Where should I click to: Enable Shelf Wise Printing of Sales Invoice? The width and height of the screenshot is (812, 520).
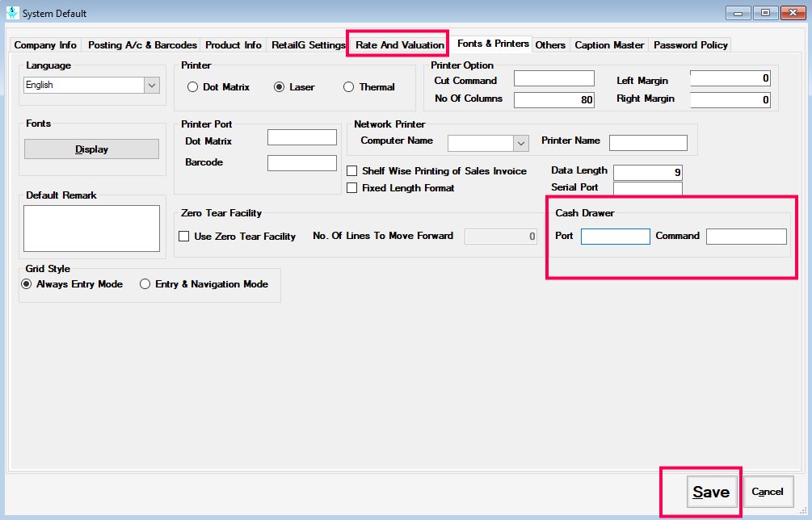point(351,171)
